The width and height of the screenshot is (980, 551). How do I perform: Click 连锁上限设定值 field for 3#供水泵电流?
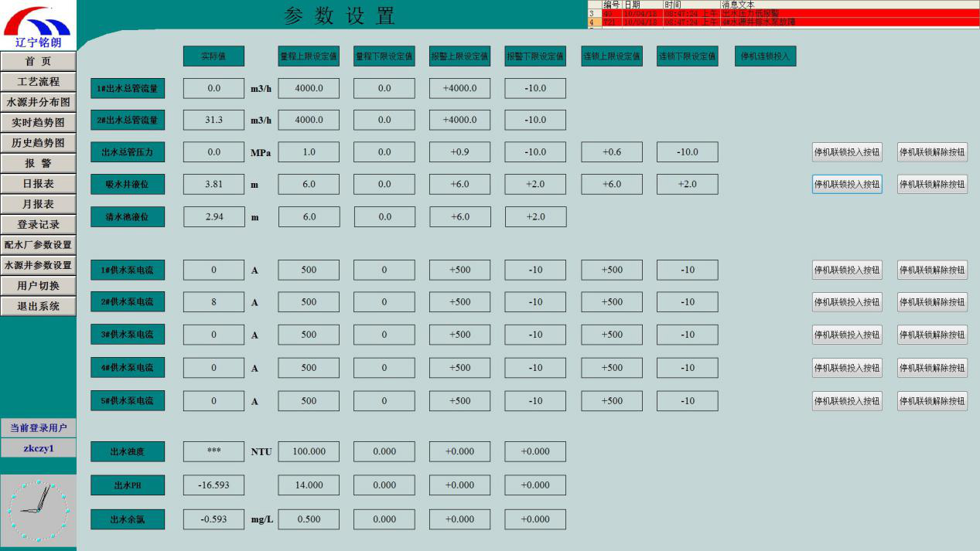point(612,335)
